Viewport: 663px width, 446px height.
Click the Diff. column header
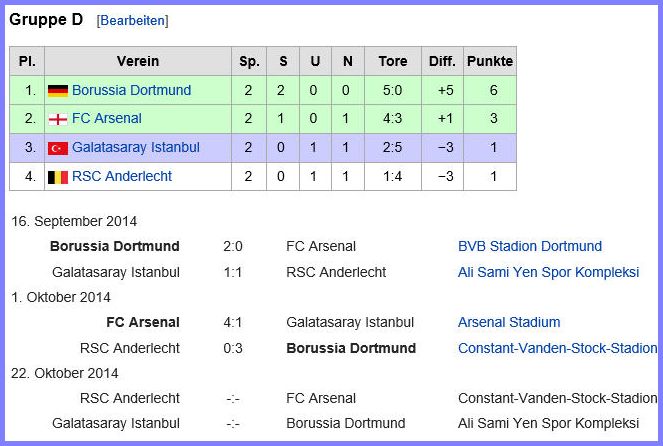click(442, 61)
